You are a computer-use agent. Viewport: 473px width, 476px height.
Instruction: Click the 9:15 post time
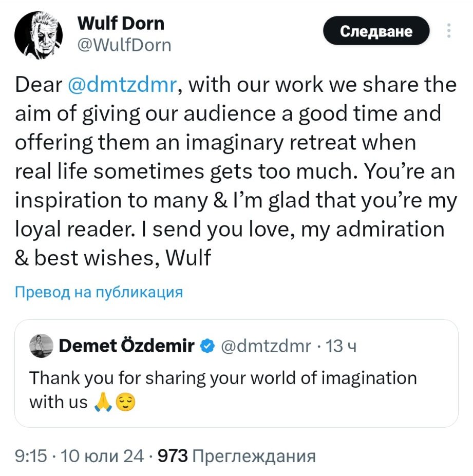click(x=32, y=455)
